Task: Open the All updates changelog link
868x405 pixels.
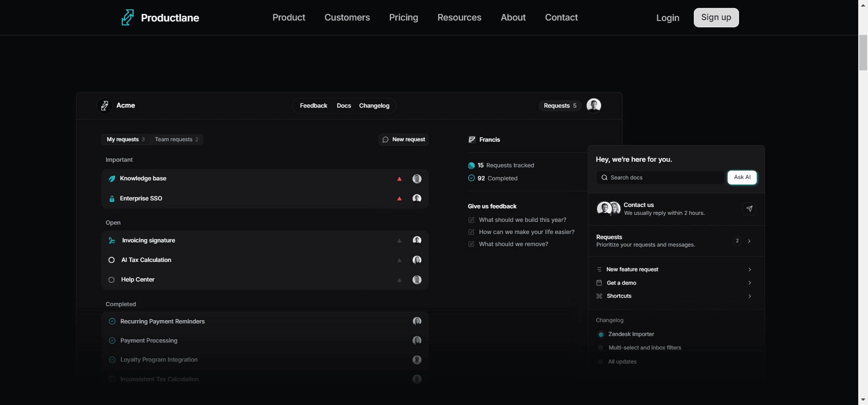Action: tap(622, 362)
